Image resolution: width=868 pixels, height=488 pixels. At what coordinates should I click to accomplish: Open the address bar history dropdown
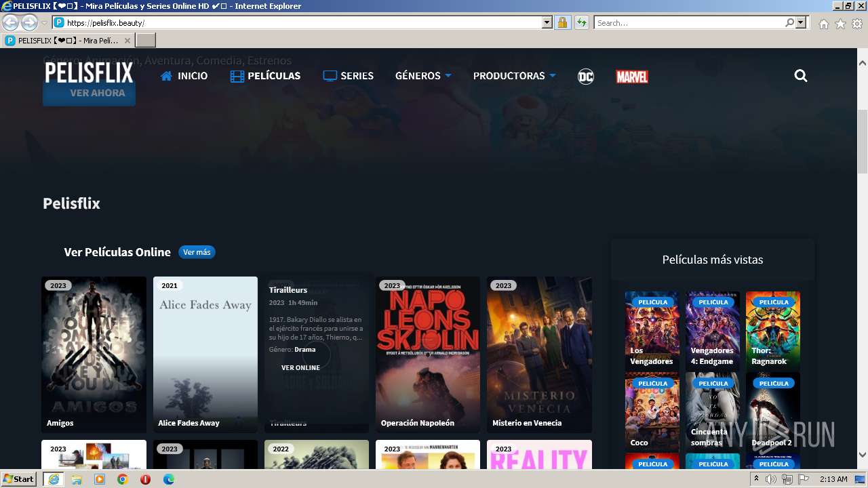(x=547, y=22)
